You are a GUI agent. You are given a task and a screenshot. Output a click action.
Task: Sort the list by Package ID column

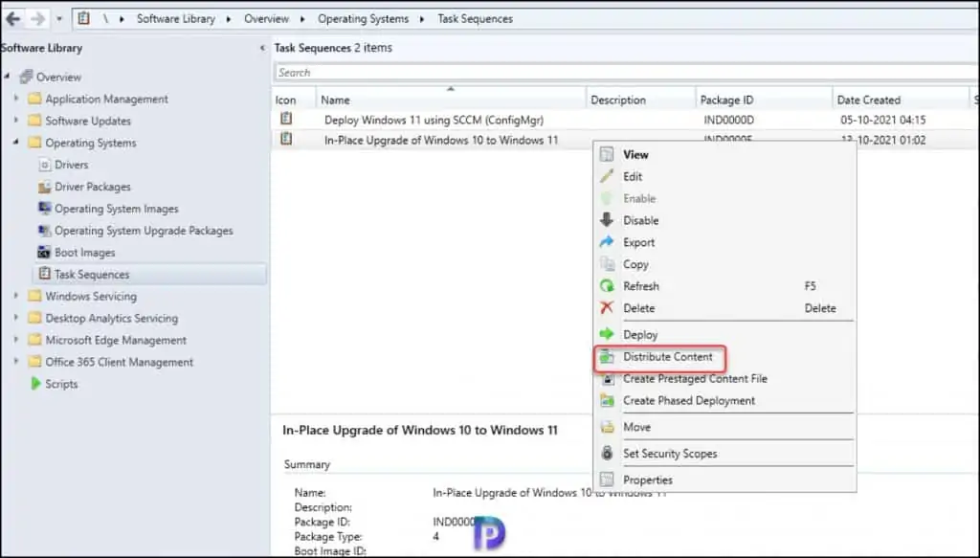click(x=764, y=100)
